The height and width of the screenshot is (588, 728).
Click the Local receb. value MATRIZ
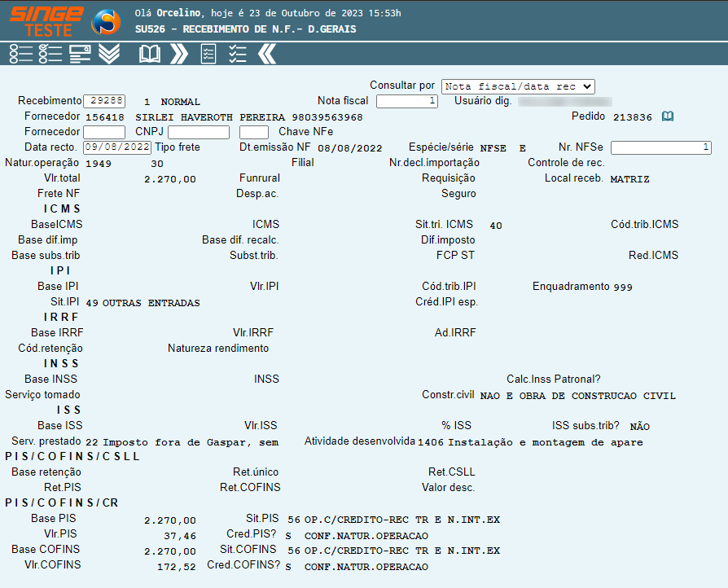(629, 179)
